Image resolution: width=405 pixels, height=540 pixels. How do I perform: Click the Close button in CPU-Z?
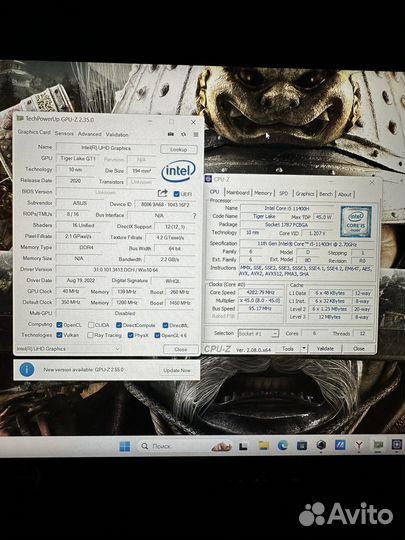click(359, 349)
